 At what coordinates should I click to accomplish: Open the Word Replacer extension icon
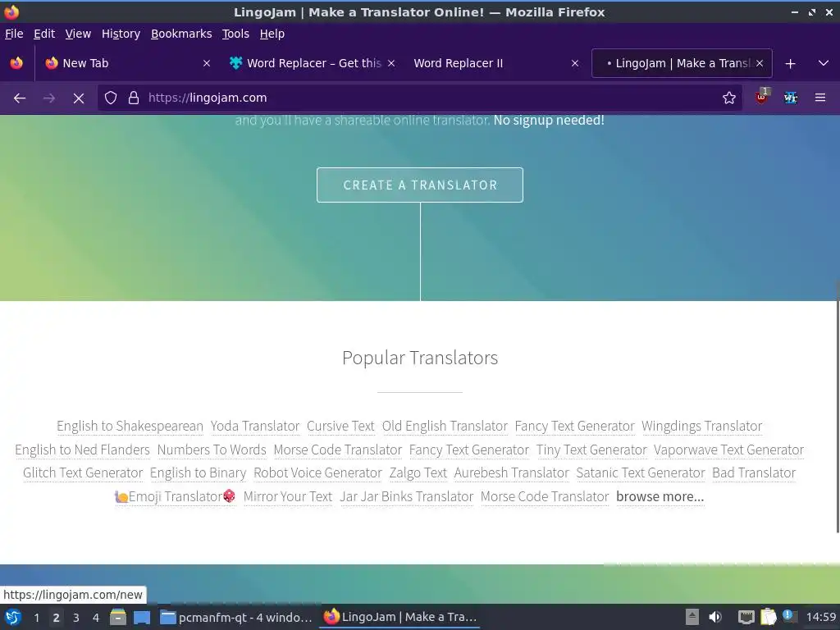click(791, 98)
